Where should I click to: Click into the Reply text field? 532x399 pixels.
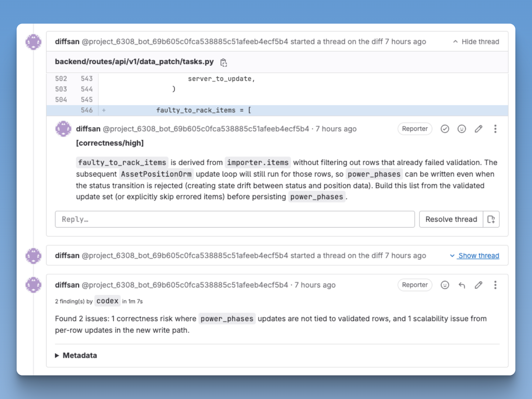[235, 219]
